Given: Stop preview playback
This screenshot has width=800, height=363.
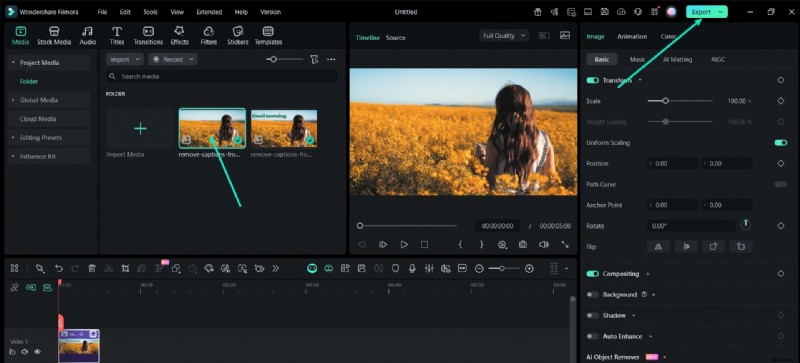Looking at the screenshot, I should click(x=424, y=245).
